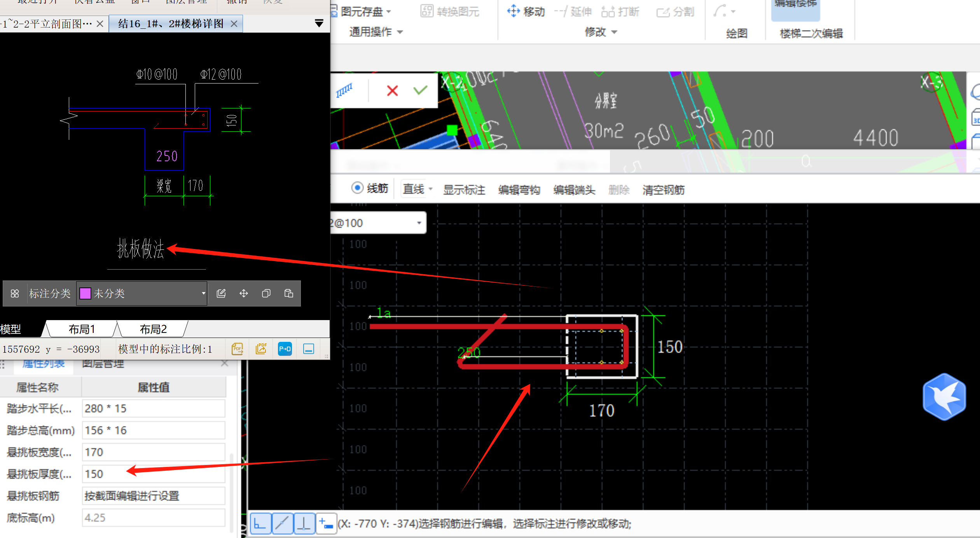Edit the 踏步总高 value 156 * 16
This screenshot has height=538, width=980.
click(154, 430)
